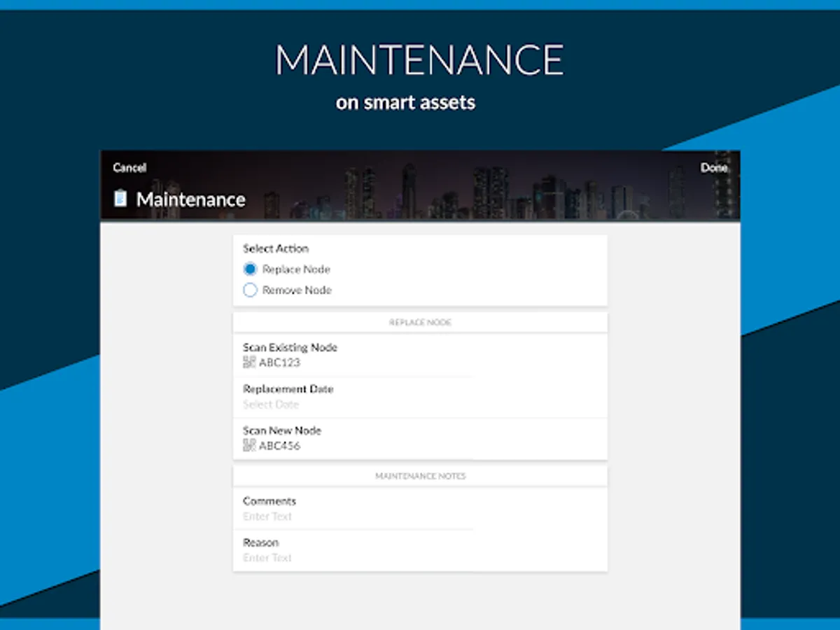Click the MAINTENANCE NOTES section header
Viewport: 840px width, 630px height.
tap(420, 476)
